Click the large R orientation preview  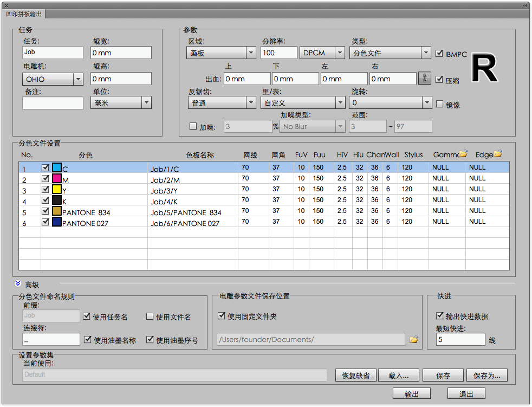tap(484, 69)
